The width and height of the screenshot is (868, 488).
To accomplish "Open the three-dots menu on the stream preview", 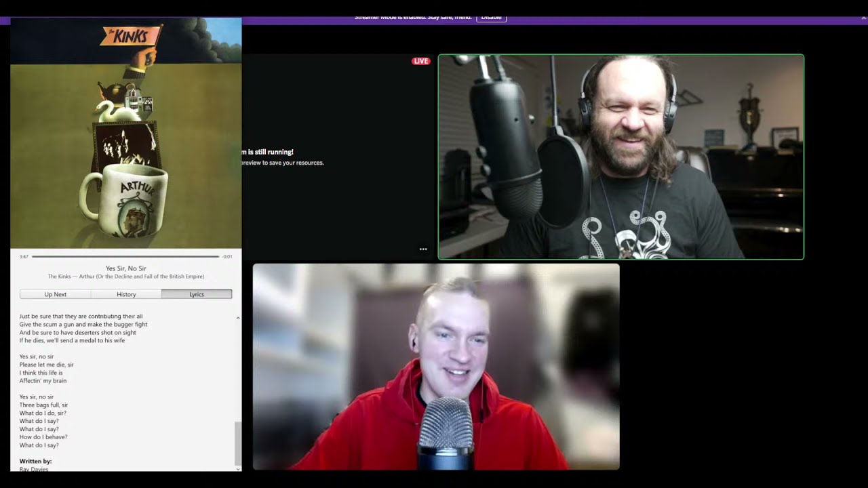I will 423,249.
